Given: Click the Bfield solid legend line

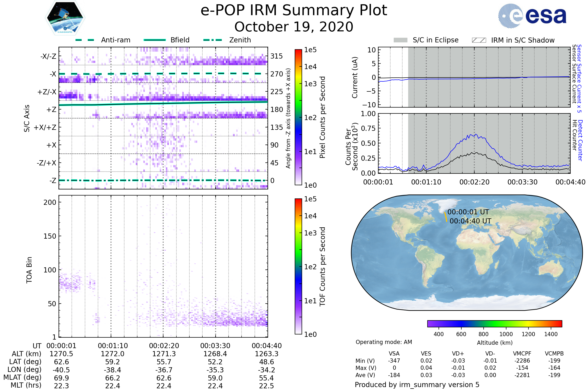Looking at the screenshot, I should 155,40.
